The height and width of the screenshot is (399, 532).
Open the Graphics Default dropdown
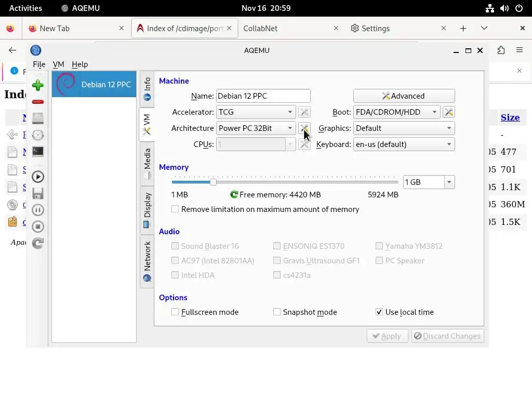point(404,128)
